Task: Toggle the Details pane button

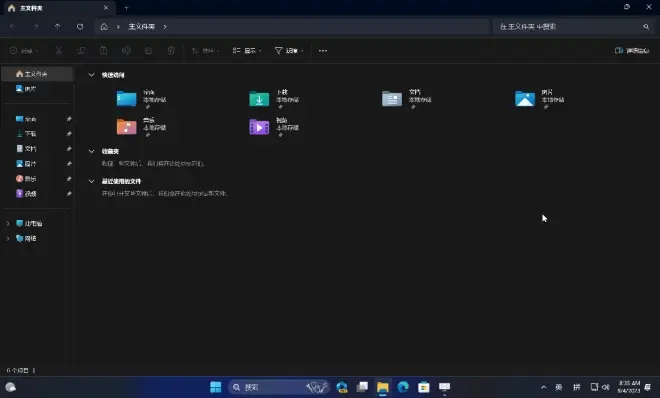Action: point(632,50)
